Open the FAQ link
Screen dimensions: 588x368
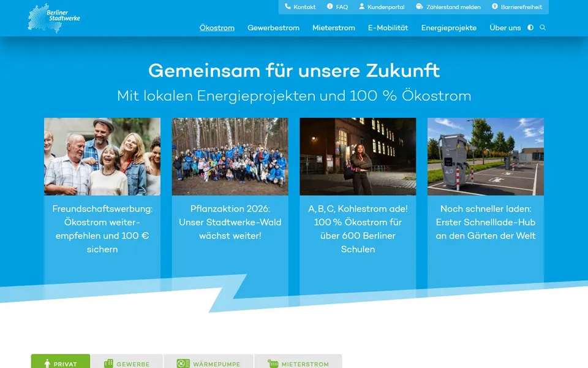click(337, 7)
